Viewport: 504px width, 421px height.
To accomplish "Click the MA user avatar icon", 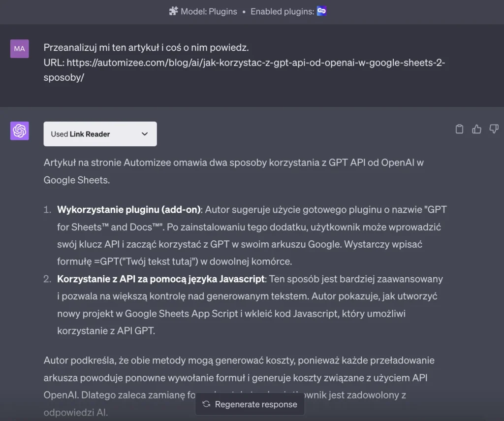I will pyautogui.click(x=19, y=49).
